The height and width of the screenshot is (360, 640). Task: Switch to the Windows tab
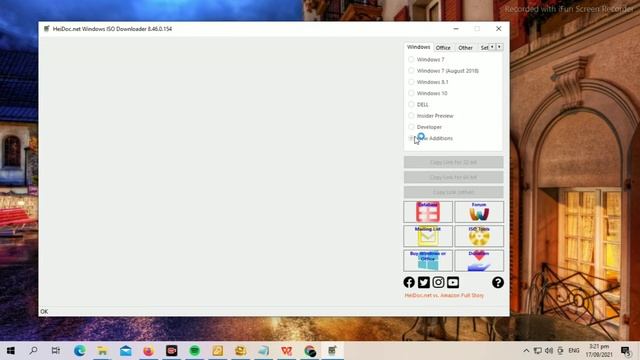[x=418, y=47]
